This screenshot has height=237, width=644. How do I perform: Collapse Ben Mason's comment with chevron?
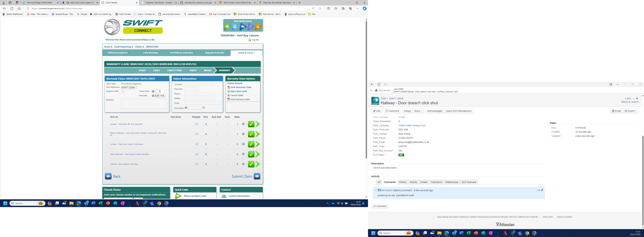click(x=376, y=190)
